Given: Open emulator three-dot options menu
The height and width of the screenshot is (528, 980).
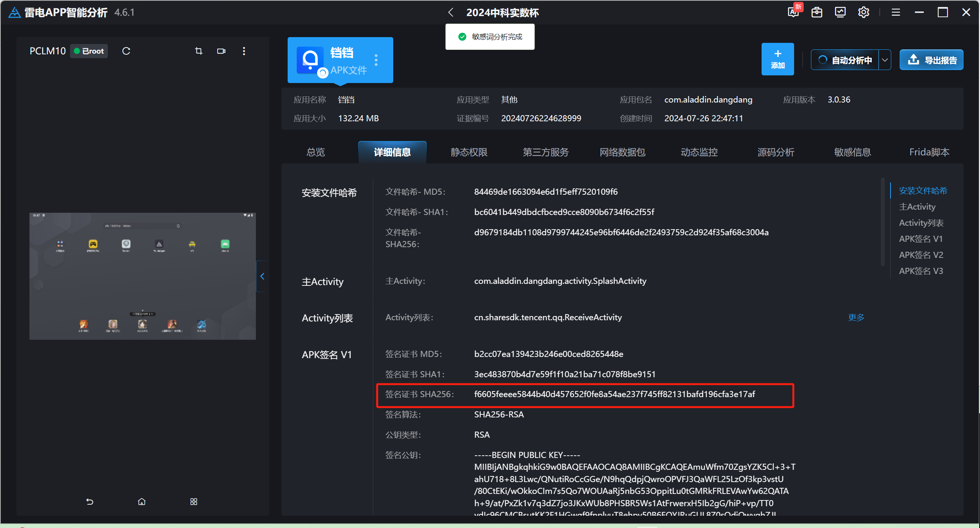Looking at the screenshot, I should [x=244, y=51].
